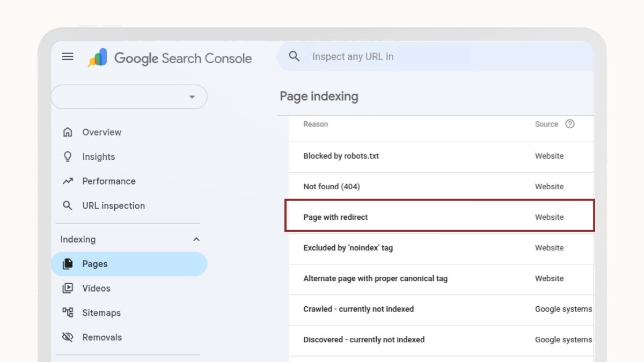Open Discovered - currently not indexed row
The width and height of the screenshot is (644, 362).
click(x=441, y=340)
